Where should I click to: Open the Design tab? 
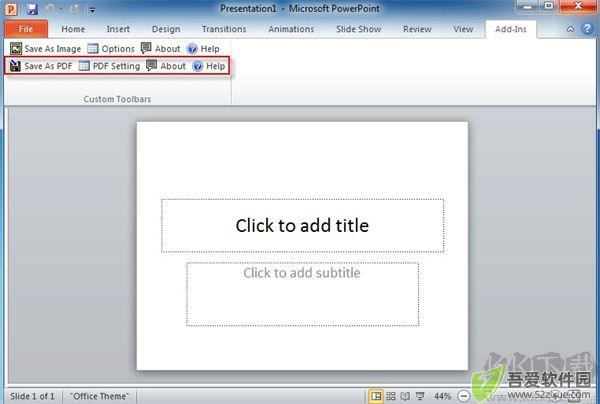point(166,29)
